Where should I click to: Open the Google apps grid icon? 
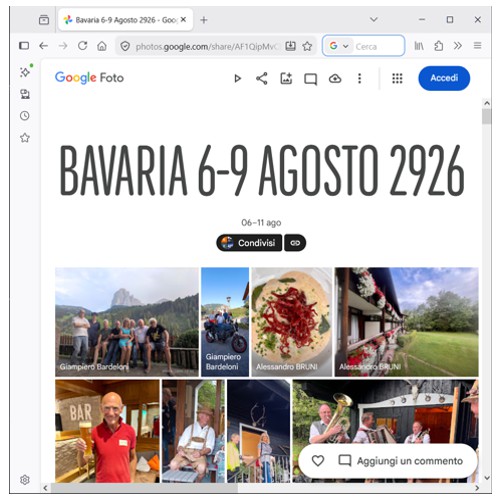tap(397, 79)
